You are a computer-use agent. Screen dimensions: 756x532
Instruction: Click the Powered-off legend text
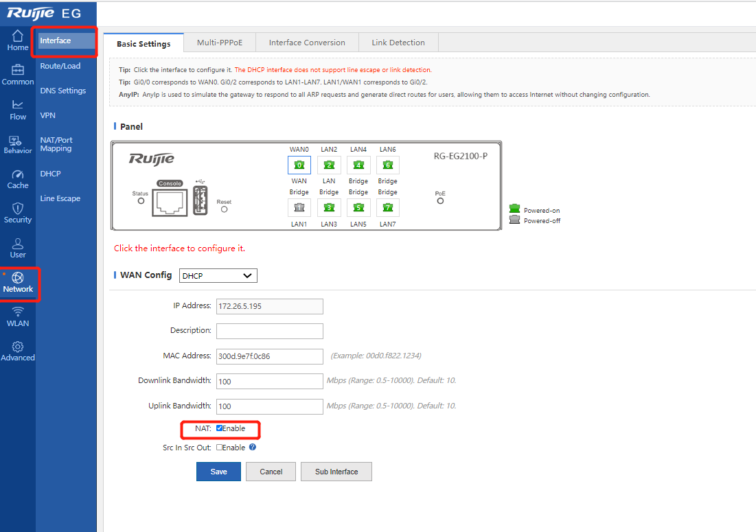[x=542, y=221]
